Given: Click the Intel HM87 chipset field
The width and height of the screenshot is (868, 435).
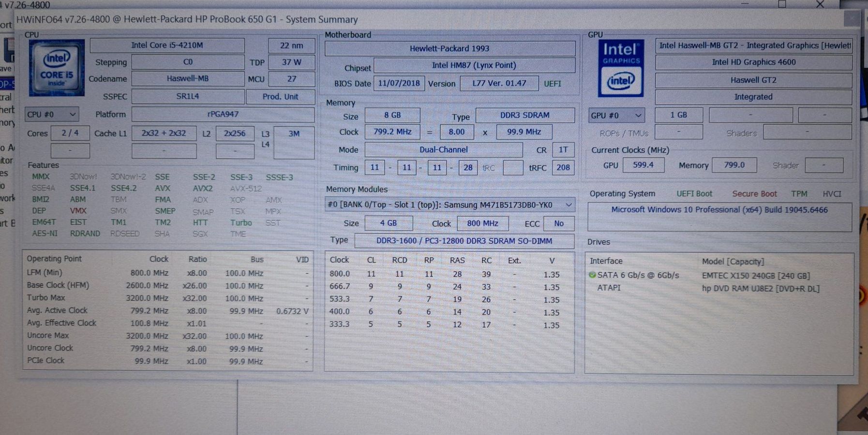Looking at the screenshot, I should pyautogui.click(x=474, y=65).
